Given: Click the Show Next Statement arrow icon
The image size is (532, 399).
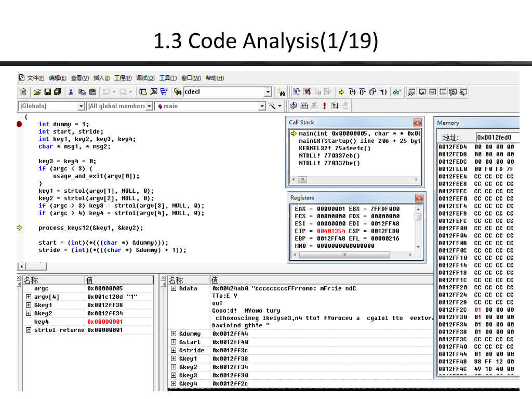Looking at the screenshot, I should pos(342,92).
